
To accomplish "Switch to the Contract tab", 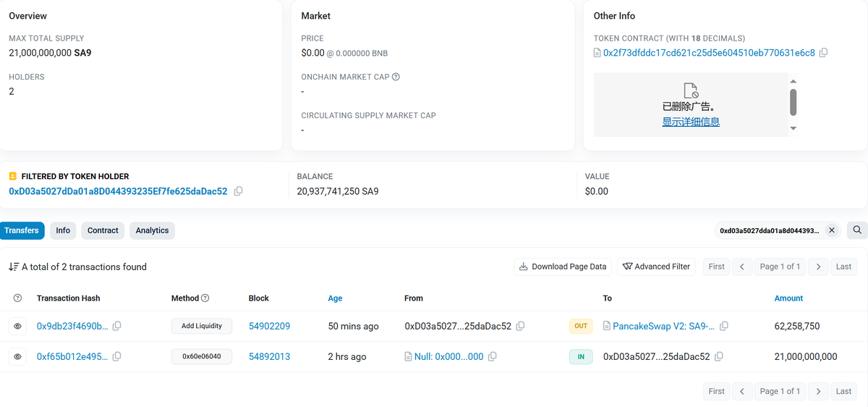I will (103, 230).
